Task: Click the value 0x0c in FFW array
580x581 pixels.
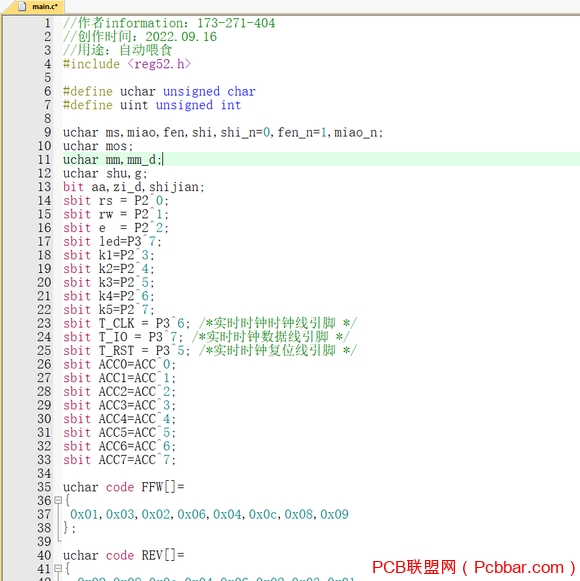Action: point(263,515)
